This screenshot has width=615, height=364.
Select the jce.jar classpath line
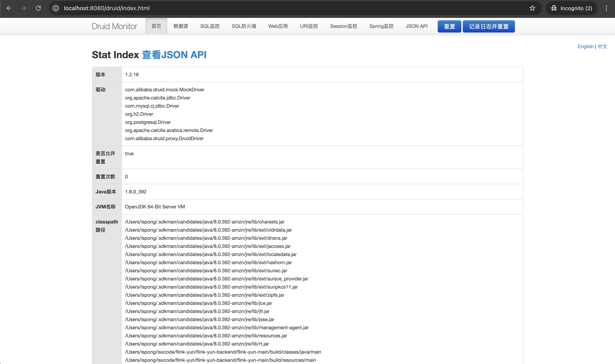pos(199,303)
